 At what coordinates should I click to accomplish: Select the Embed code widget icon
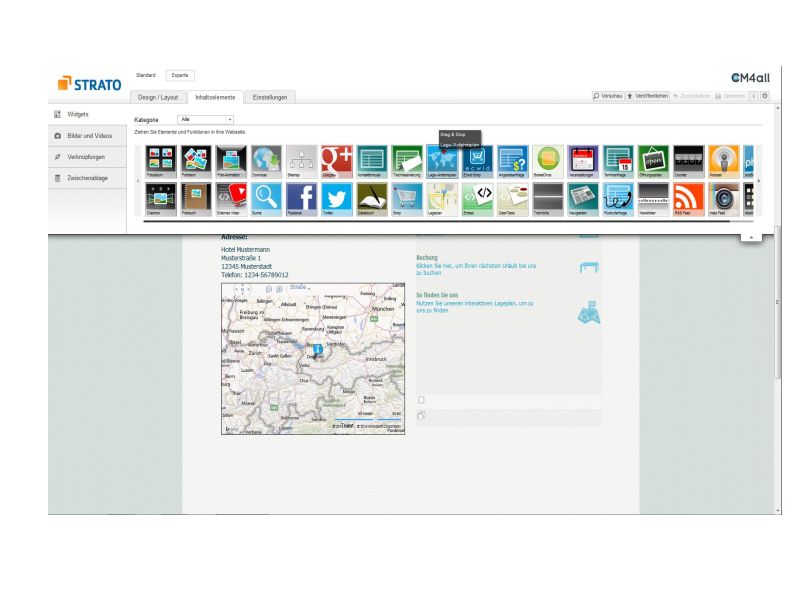pyautogui.click(x=478, y=199)
